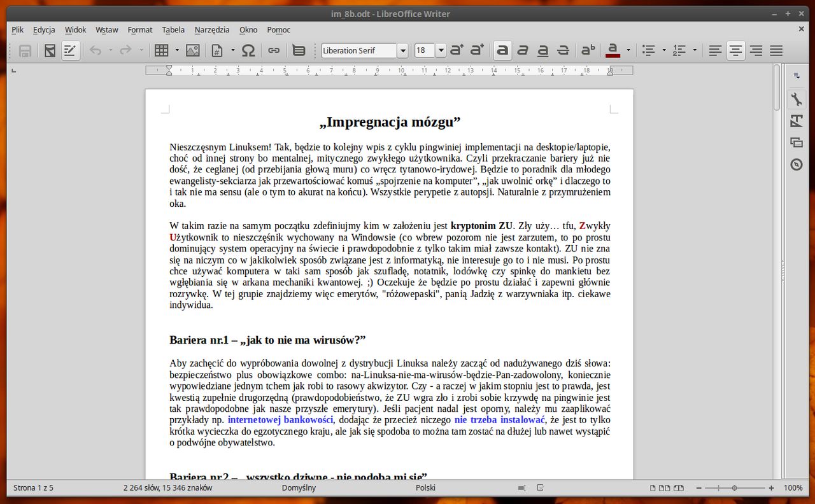Click the Export as PDF icon
The image size is (815, 504).
(50, 50)
